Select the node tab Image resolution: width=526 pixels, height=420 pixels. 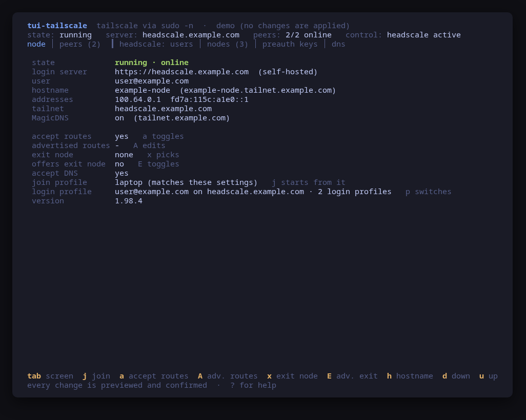pyautogui.click(x=36, y=44)
